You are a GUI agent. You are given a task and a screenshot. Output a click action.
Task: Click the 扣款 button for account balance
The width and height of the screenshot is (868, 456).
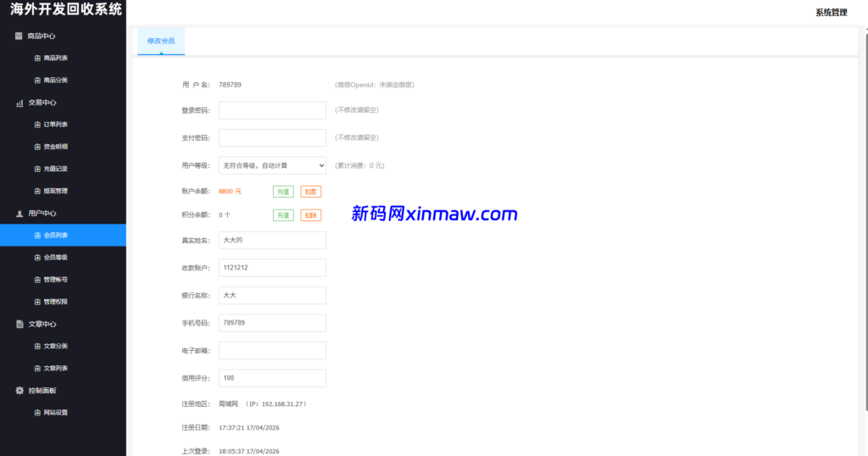click(310, 192)
